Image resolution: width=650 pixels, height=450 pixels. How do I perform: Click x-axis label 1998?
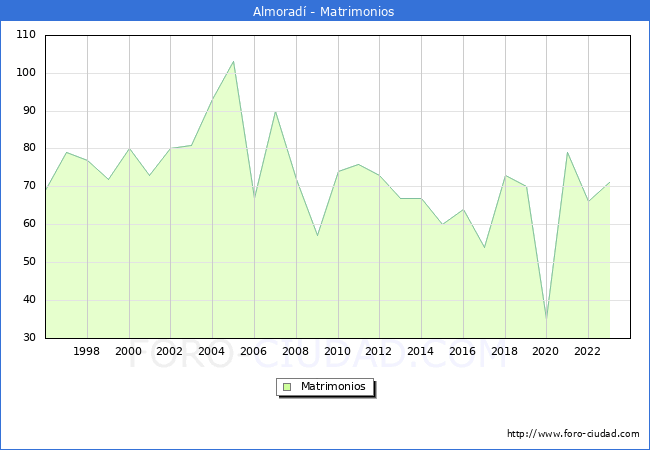point(86,351)
